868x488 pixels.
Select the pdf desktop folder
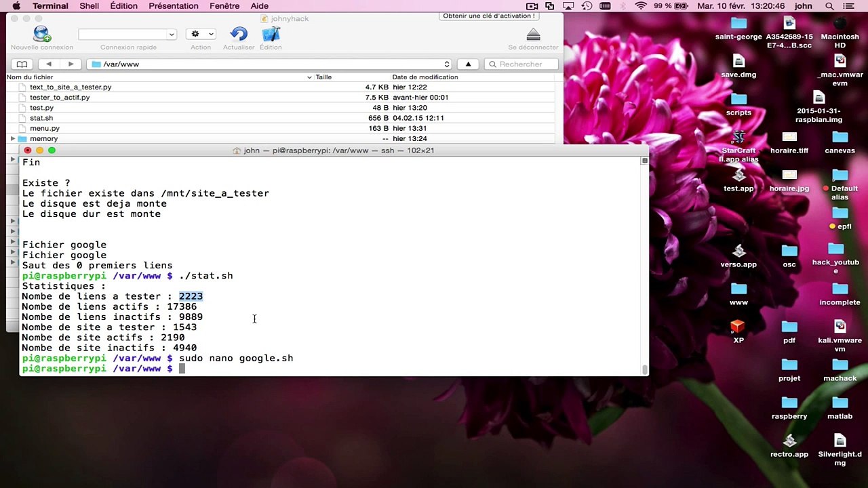pyautogui.click(x=789, y=331)
